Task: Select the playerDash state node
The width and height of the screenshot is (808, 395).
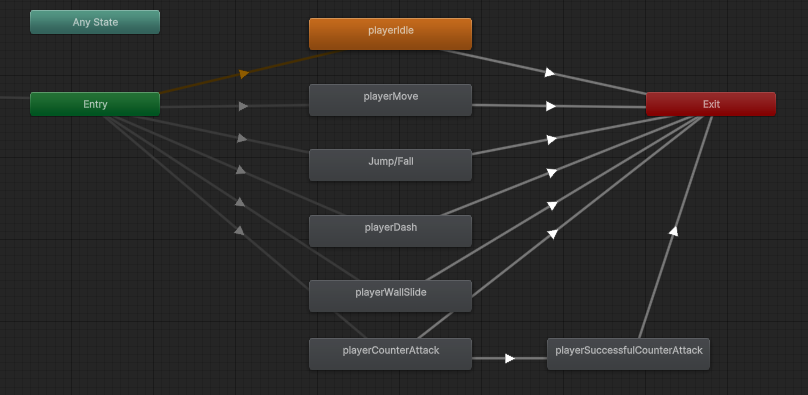Action: (x=390, y=231)
